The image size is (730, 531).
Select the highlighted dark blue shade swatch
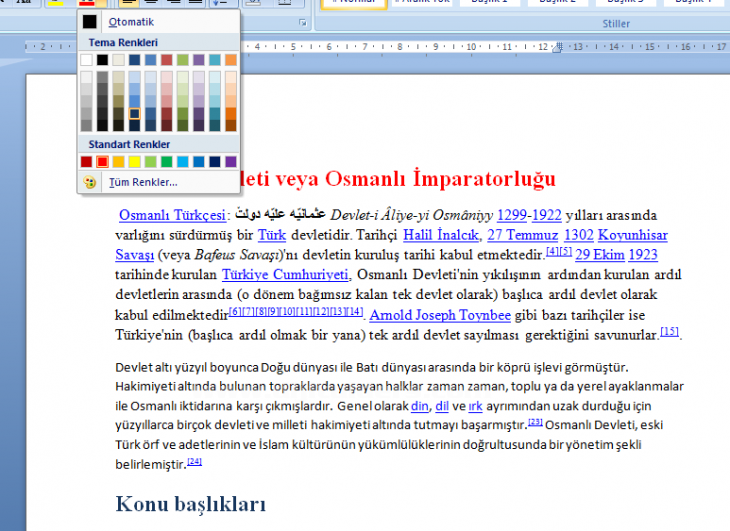coord(135,114)
